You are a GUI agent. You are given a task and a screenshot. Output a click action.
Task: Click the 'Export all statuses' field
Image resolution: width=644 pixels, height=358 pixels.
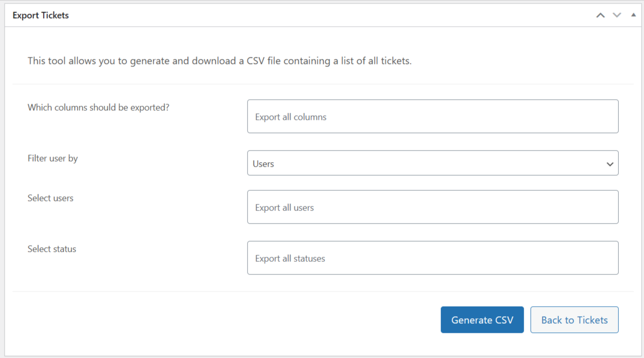pos(433,258)
